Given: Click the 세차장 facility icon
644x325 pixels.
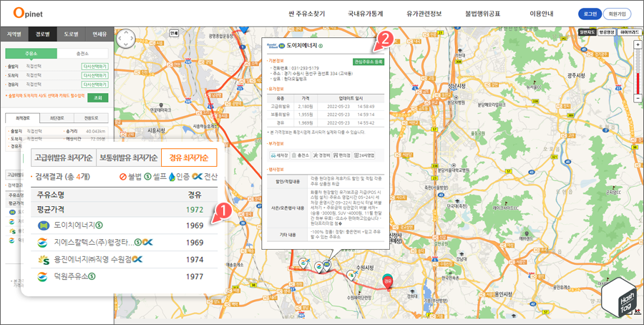Looking at the screenshot, I should click(279, 155).
